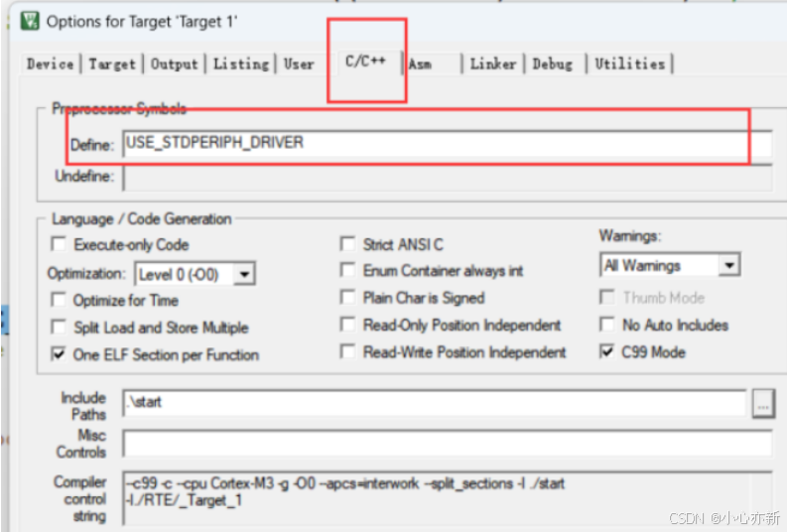Switch to the Device tab
The height and width of the screenshot is (532, 787).
pyautogui.click(x=51, y=65)
